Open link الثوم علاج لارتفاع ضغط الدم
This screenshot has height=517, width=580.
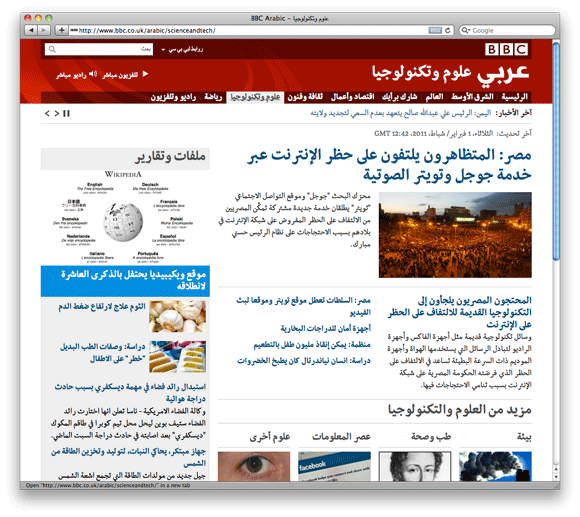click(102, 307)
